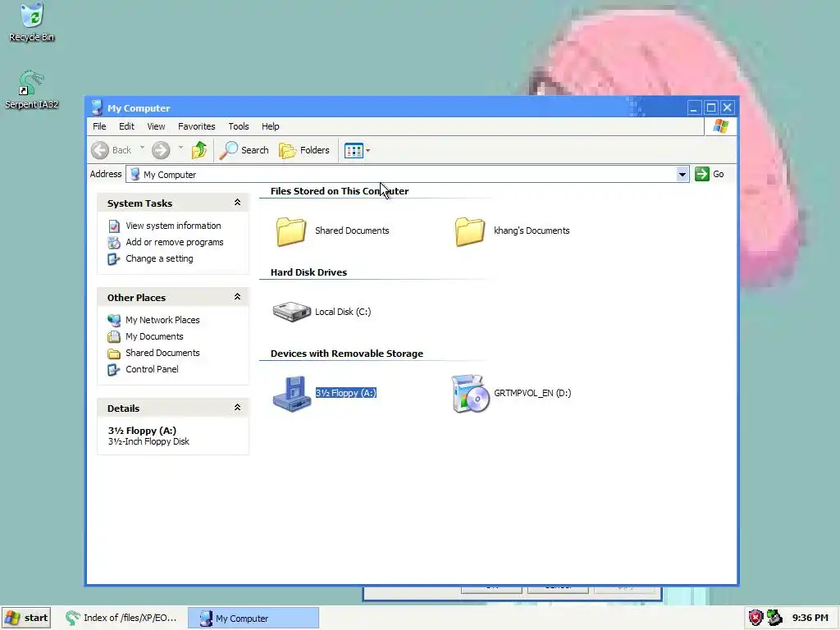This screenshot has height=630, width=840.
Task: Collapse the Other Places panel
Action: [x=237, y=297]
